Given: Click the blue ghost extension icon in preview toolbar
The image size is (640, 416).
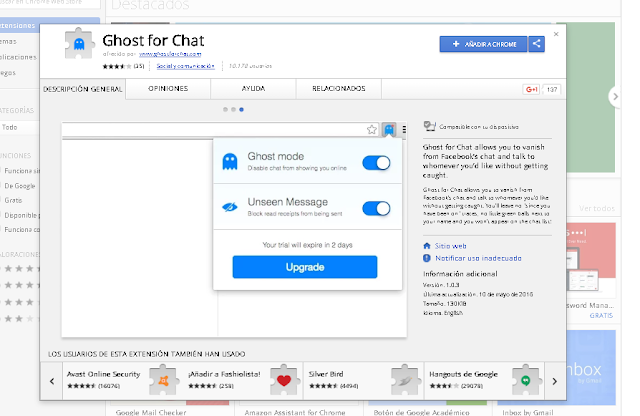Looking at the screenshot, I should (389, 130).
